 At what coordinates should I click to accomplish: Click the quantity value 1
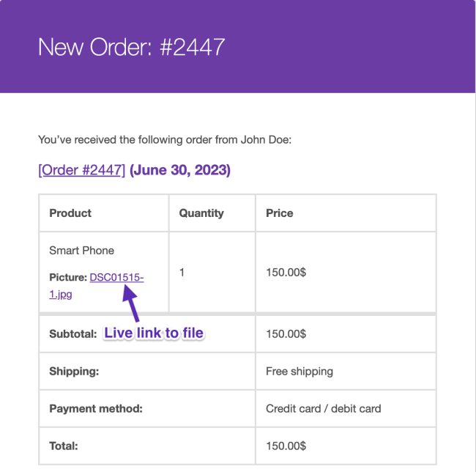pyautogui.click(x=182, y=272)
